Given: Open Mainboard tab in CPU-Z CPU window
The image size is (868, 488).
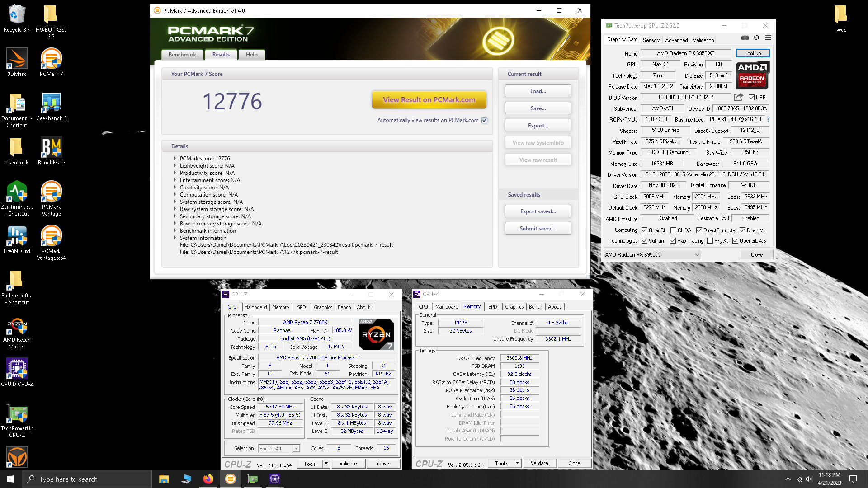Looking at the screenshot, I should 255,307.
